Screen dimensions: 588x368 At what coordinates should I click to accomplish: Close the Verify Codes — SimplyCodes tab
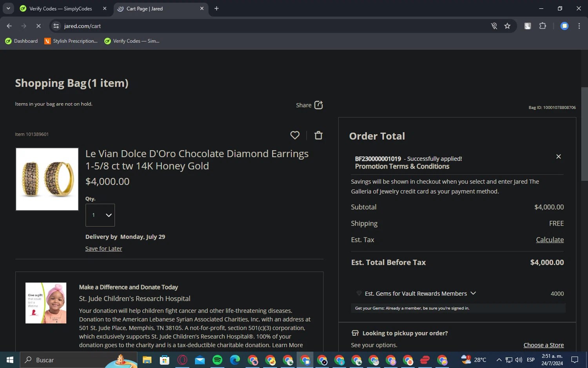click(105, 9)
